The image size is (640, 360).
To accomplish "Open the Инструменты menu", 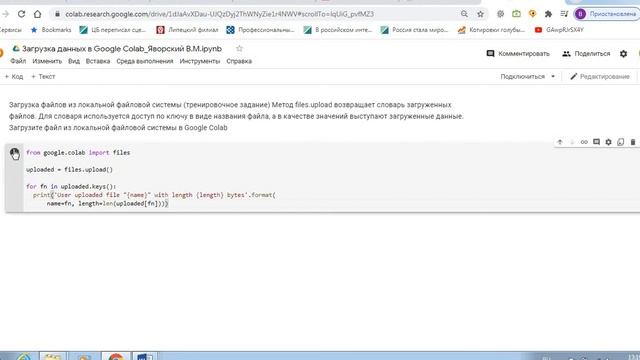I will pos(200,61).
